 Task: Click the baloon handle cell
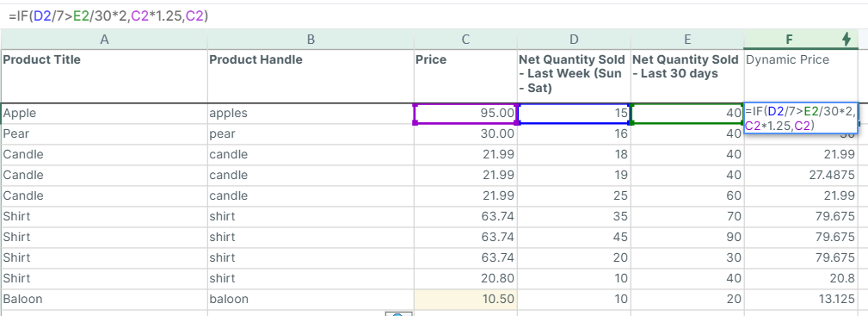(x=311, y=300)
